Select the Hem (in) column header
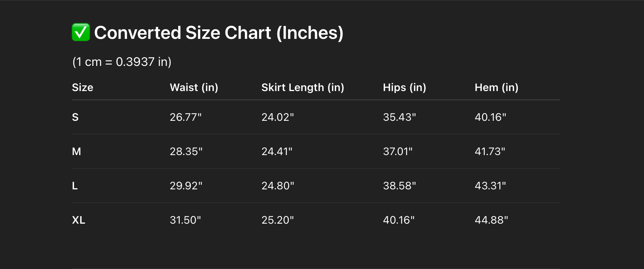 point(496,87)
